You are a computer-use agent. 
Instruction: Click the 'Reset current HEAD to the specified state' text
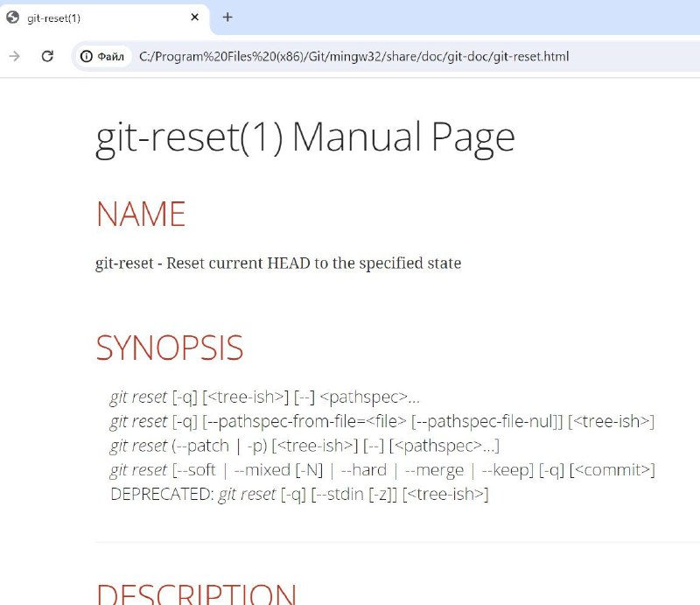314,264
